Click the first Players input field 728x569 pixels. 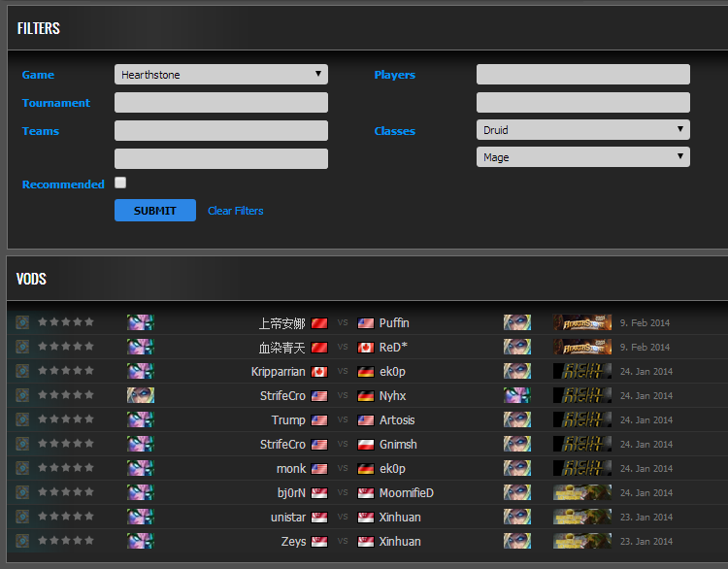point(582,75)
